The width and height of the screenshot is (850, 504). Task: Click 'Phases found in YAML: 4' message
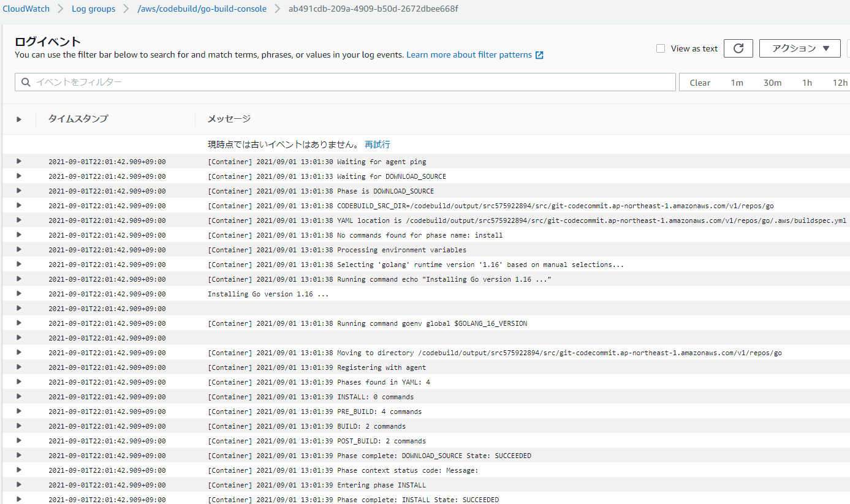coord(319,382)
